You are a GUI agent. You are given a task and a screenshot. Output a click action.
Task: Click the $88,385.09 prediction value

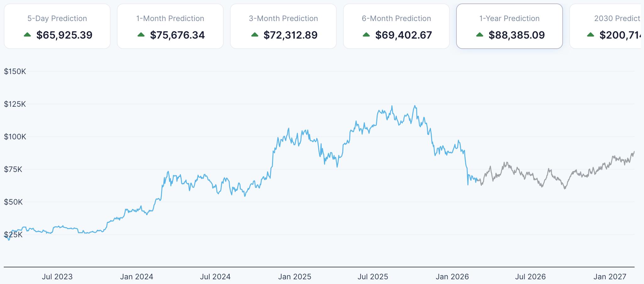[517, 35]
